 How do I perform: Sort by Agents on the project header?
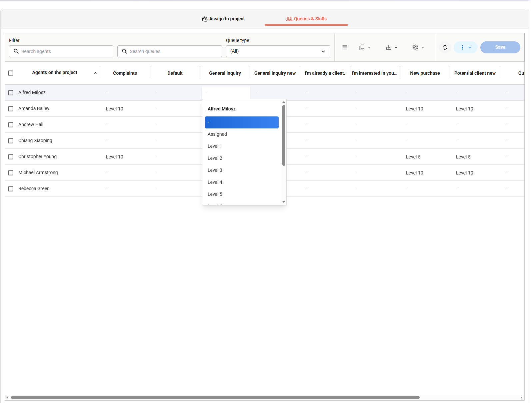click(x=55, y=73)
